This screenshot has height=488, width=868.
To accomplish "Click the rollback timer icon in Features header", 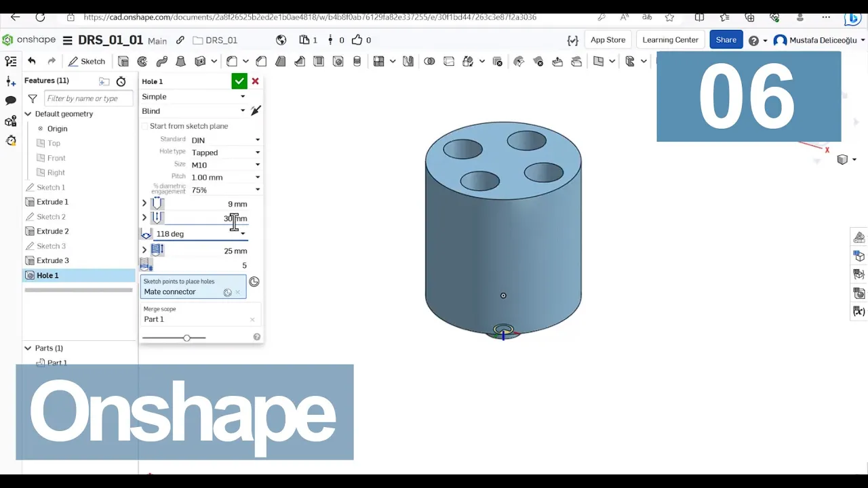I will click(x=121, y=81).
